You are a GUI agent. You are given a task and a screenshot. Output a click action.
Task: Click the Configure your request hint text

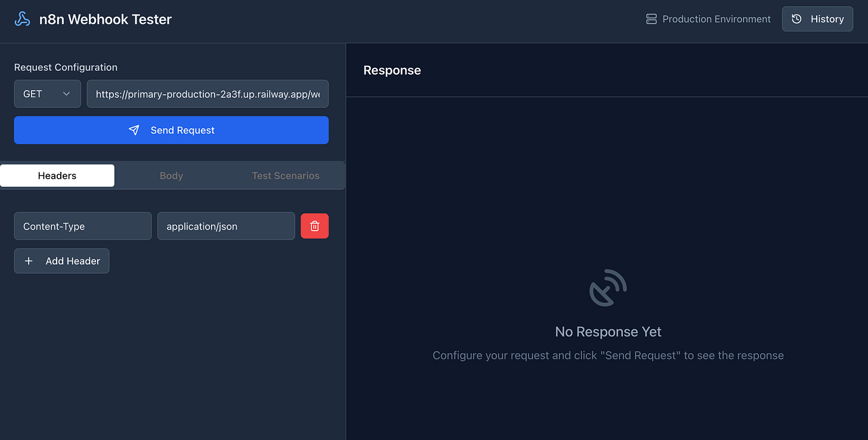point(608,355)
